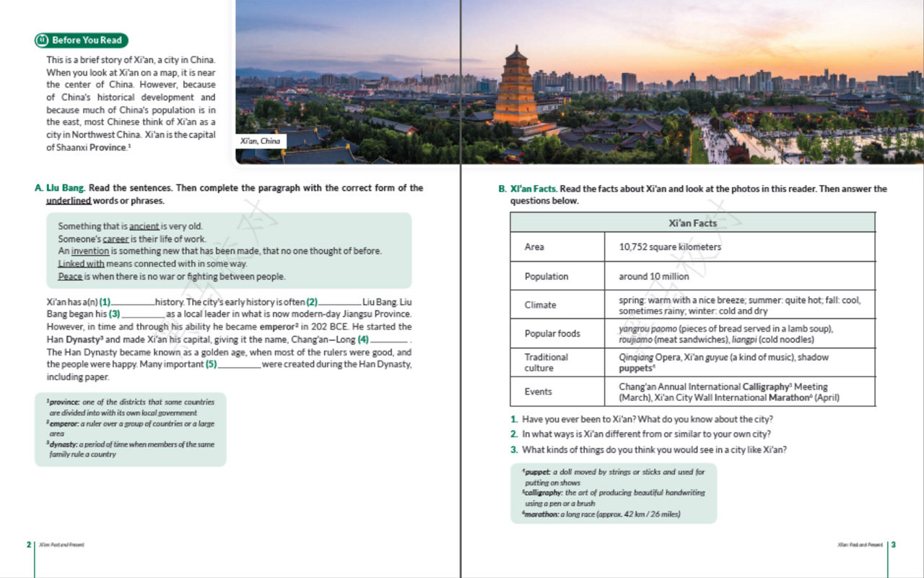Click the M icon beside Before You Read
Screen dimensions: 924x578
click(x=42, y=40)
